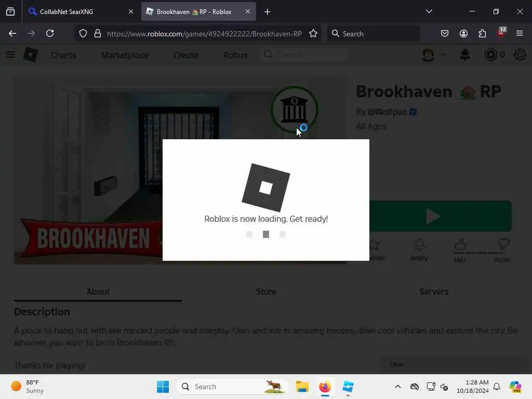532x399 pixels.
Task: Open Roblox notifications bell
Action: (x=465, y=55)
